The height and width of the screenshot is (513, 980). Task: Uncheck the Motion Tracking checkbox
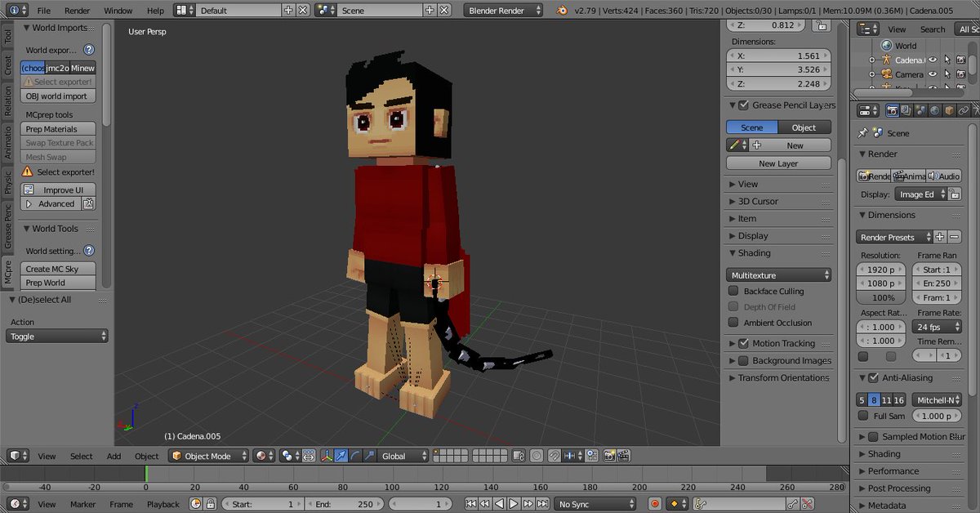(743, 344)
